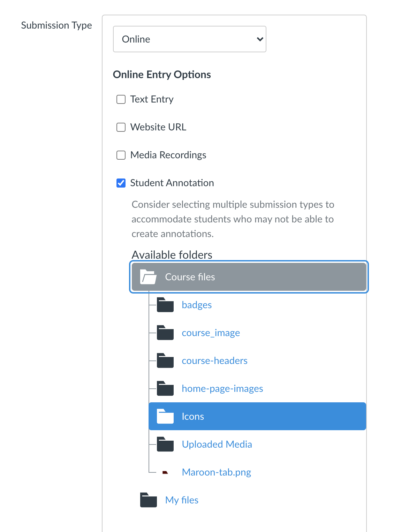401x532 pixels.
Task: Click the Media Recordings label
Action: click(x=168, y=155)
